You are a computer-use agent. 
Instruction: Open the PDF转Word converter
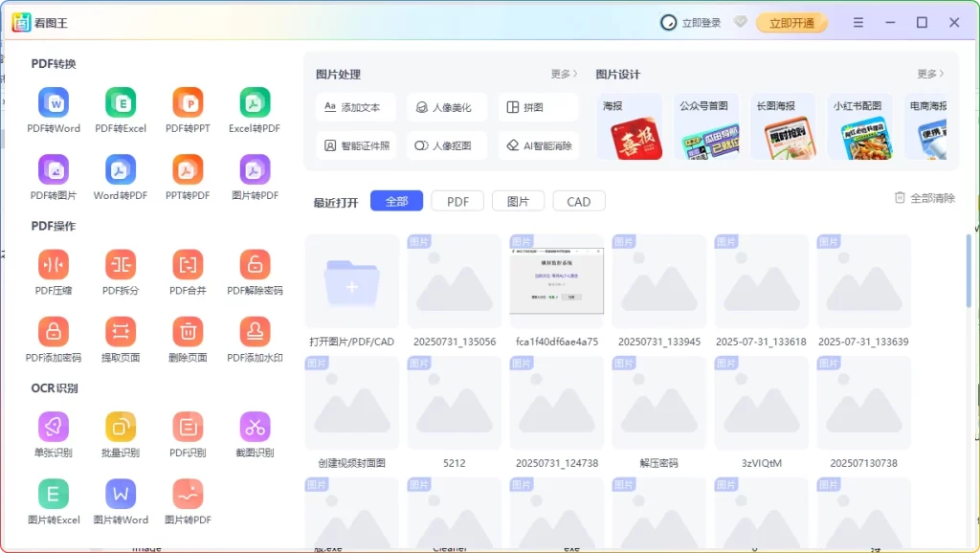coord(54,111)
